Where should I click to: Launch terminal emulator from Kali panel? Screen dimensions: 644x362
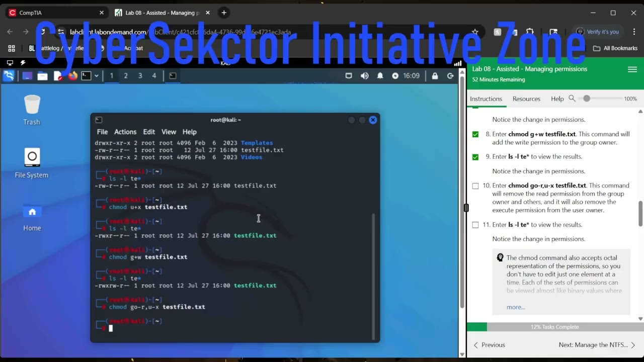coord(87,76)
